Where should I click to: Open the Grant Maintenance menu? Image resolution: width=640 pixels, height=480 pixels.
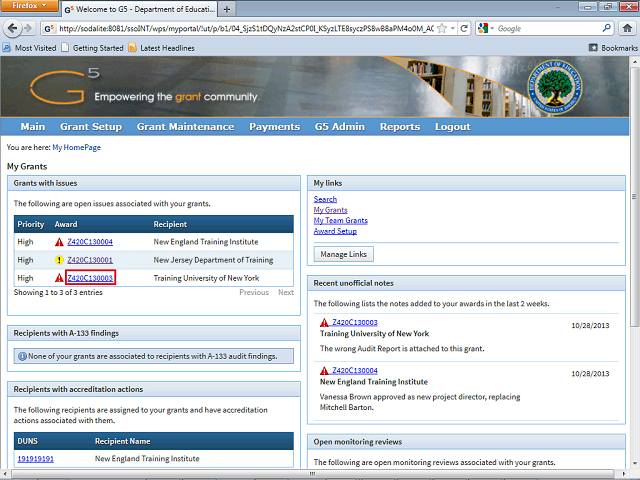[186, 127]
